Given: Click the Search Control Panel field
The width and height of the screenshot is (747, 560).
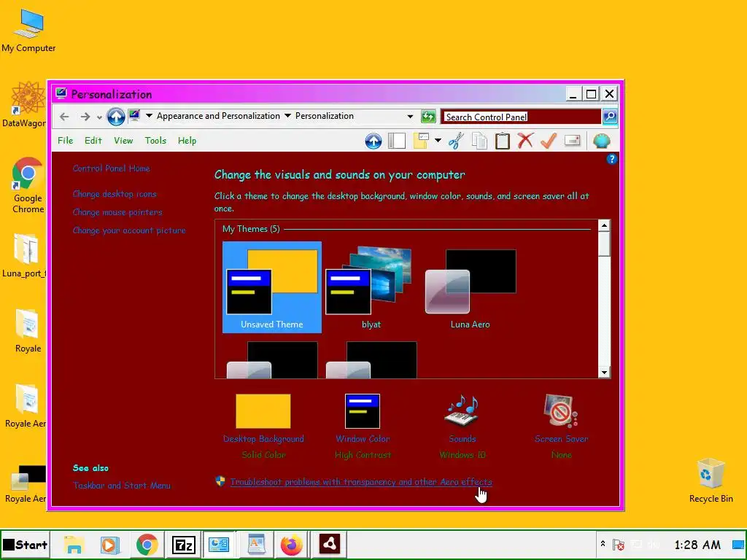Looking at the screenshot, I should click(x=521, y=117).
